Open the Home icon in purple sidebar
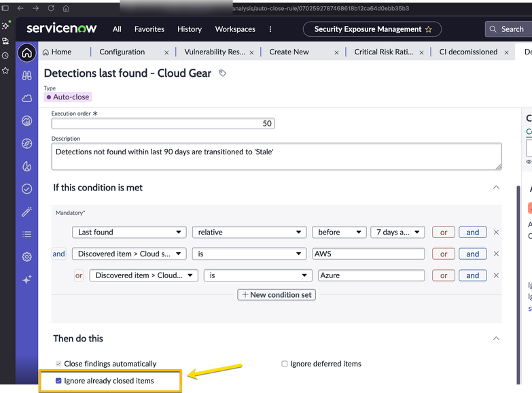This screenshot has width=532, height=393. [x=26, y=53]
